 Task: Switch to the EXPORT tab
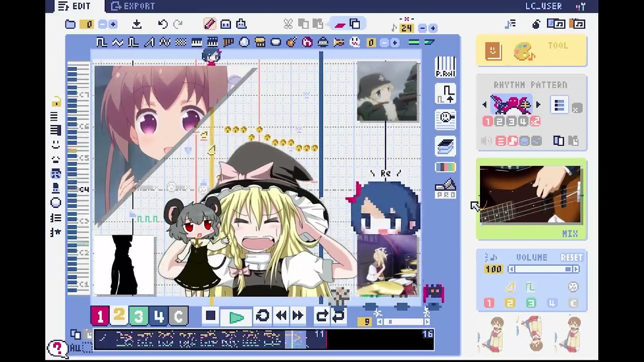[x=133, y=6]
